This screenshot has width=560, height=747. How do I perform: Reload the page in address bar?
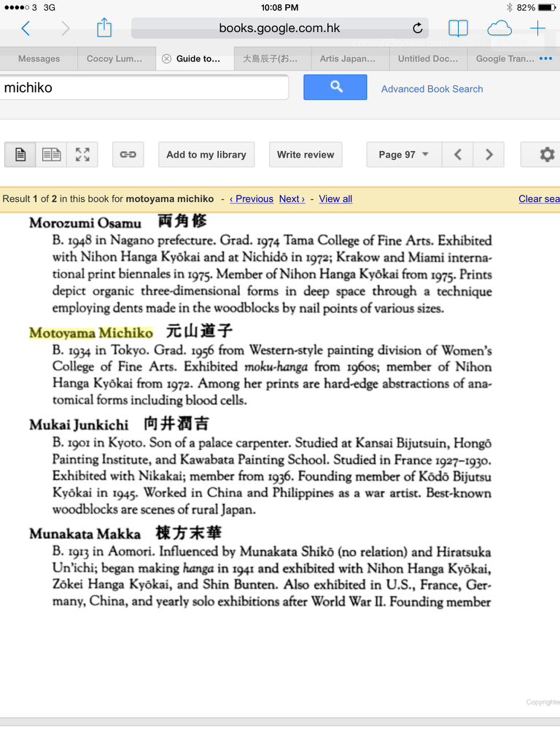tap(417, 28)
